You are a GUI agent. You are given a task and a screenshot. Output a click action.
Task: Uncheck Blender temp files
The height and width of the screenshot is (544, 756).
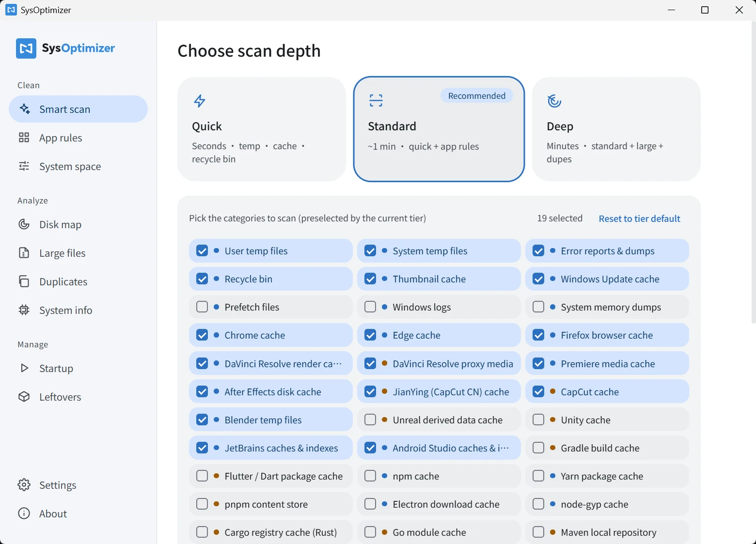tap(202, 420)
